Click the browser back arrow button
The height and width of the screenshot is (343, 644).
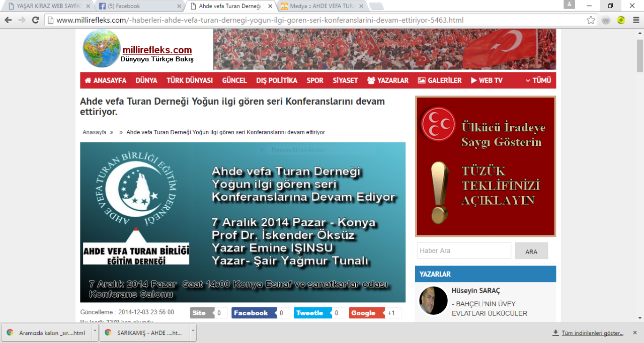pyautogui.click(x=8, y=20)
